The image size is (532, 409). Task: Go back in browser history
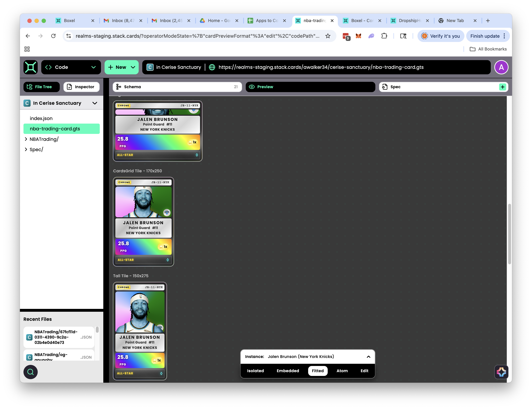click(28, 36)
